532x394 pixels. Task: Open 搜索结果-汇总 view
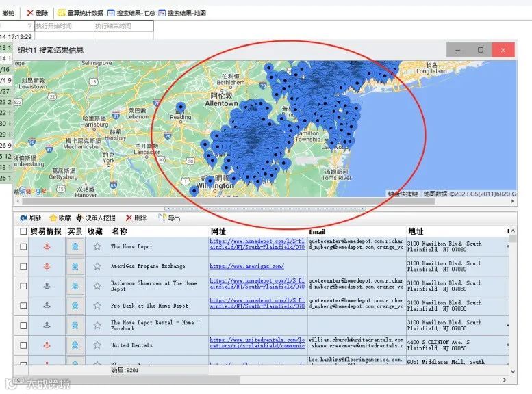click(x=131, y=13)
